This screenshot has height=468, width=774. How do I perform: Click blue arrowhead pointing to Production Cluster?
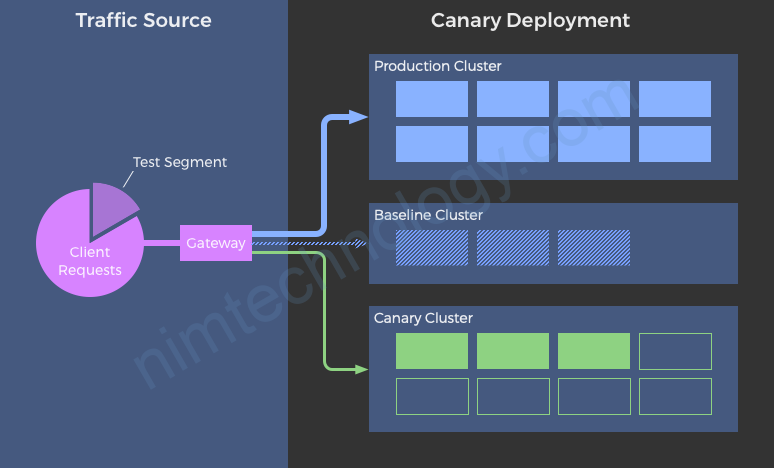pos(359,117)
